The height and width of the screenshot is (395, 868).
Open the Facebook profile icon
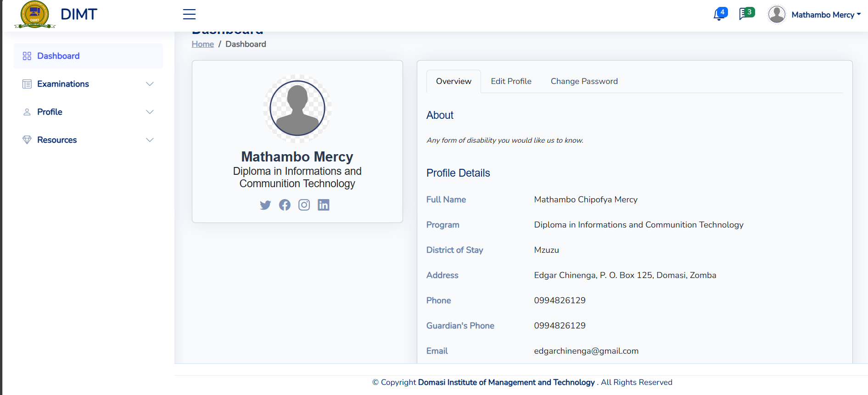[285, 205]
